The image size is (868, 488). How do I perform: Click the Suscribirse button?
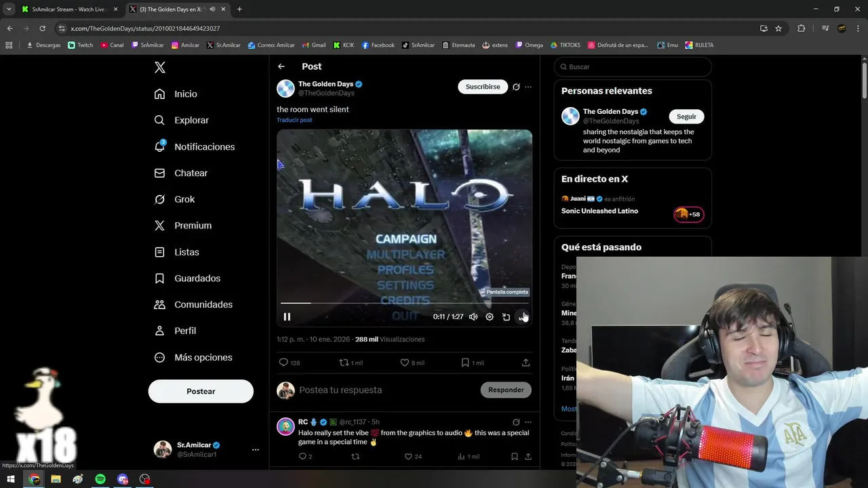[483, 87]
